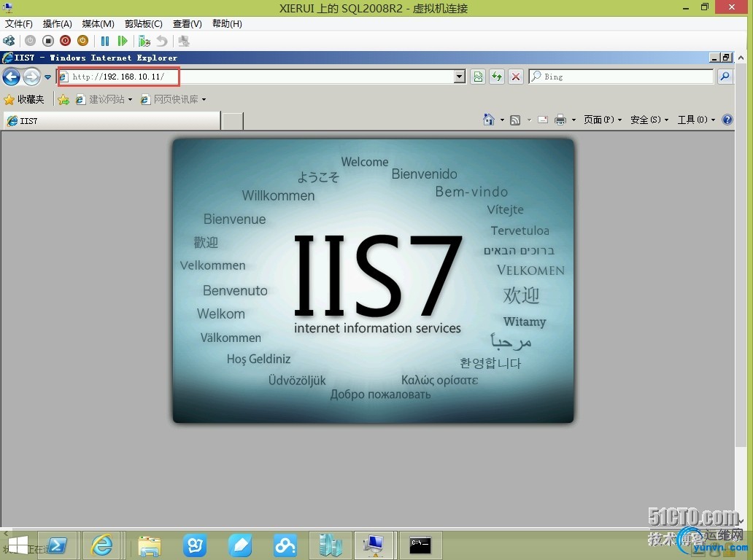Click the Bing search box

click(x=622, y=77)
